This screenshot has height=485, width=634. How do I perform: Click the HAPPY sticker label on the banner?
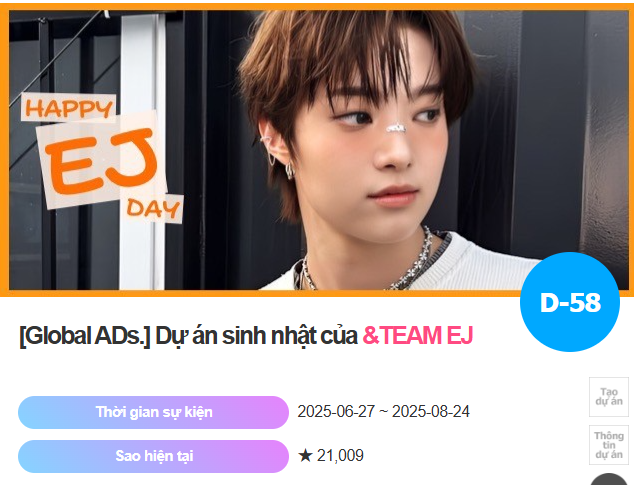point(69,108)
